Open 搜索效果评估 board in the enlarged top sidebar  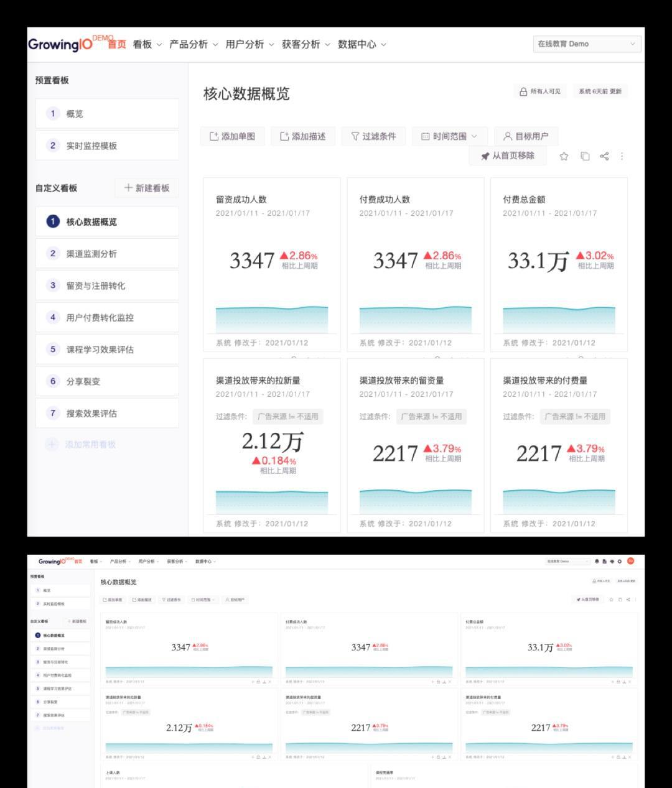click(107, 413)
